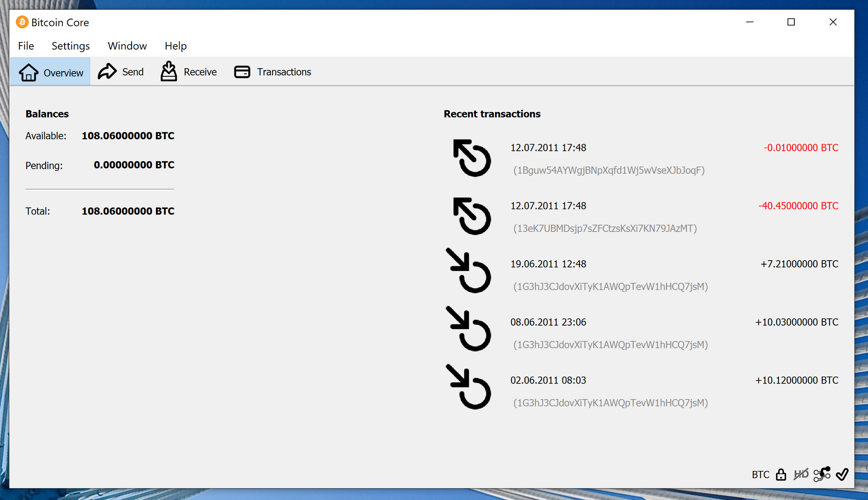Open the Send tab
This screenshot has width=868, height=500.
(121, 72)
